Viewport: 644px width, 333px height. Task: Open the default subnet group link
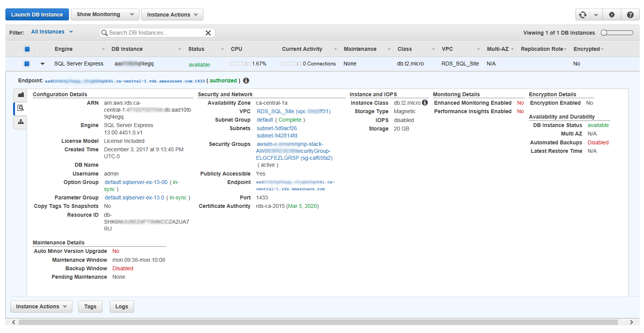[x=265, y=120]
